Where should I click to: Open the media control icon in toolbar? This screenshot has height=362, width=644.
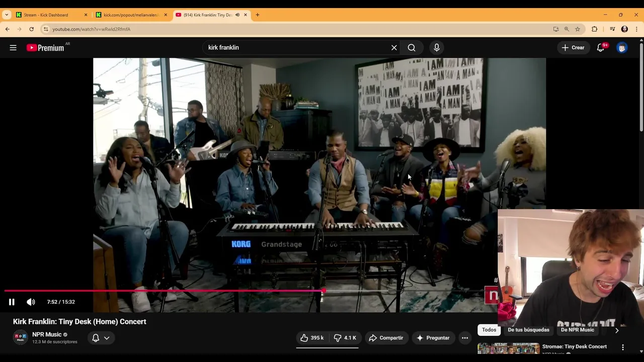(x=612, y=29)
